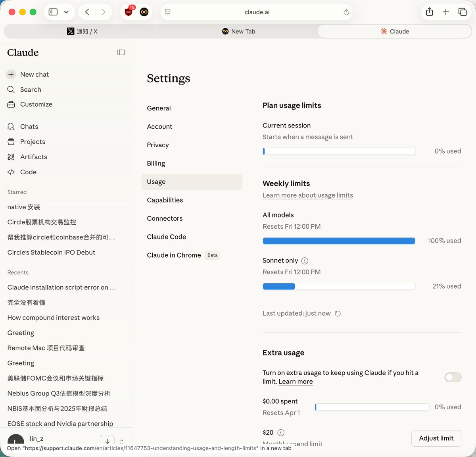Open Search in Claude sidebar

[24, 90]
